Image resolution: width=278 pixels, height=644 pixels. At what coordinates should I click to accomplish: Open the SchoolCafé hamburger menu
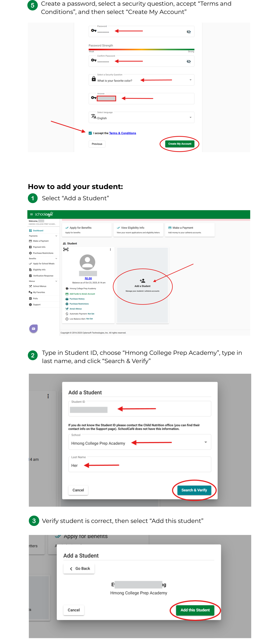pos(31,214)
